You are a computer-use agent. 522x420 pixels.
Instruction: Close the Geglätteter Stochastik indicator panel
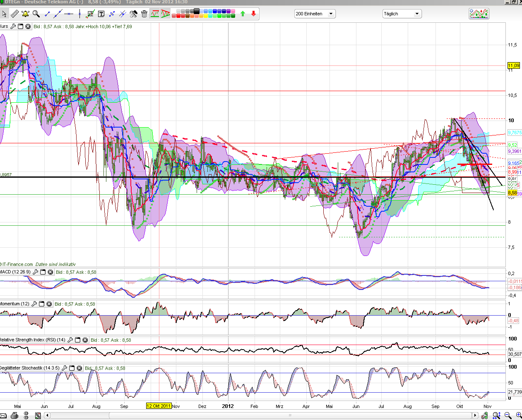pos(79,368)
